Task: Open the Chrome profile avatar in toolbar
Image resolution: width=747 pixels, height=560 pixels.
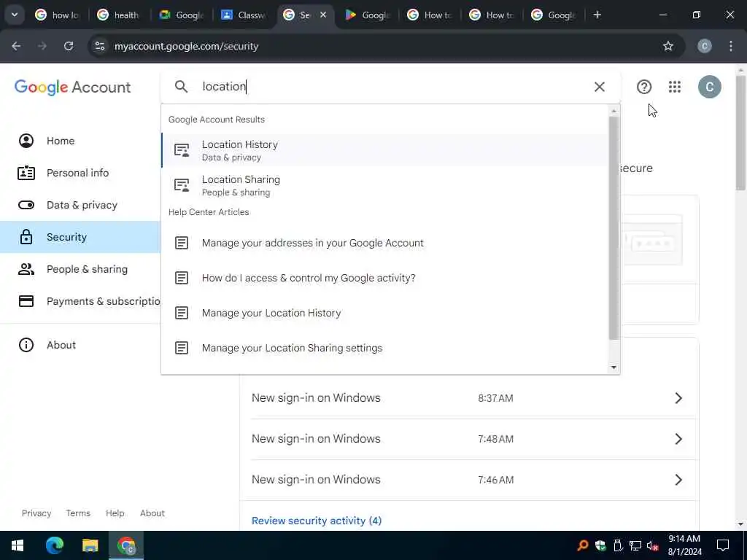Action: point(705,46)
